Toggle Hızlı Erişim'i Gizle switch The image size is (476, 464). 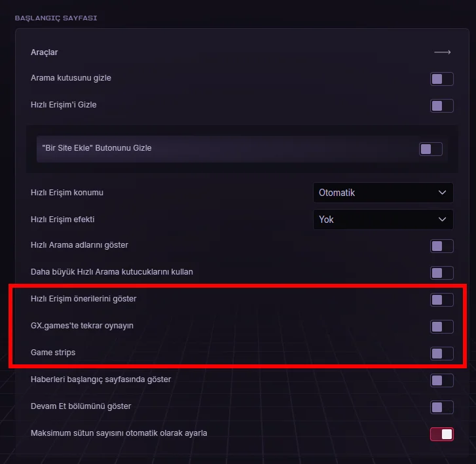(x=442, y=106)
